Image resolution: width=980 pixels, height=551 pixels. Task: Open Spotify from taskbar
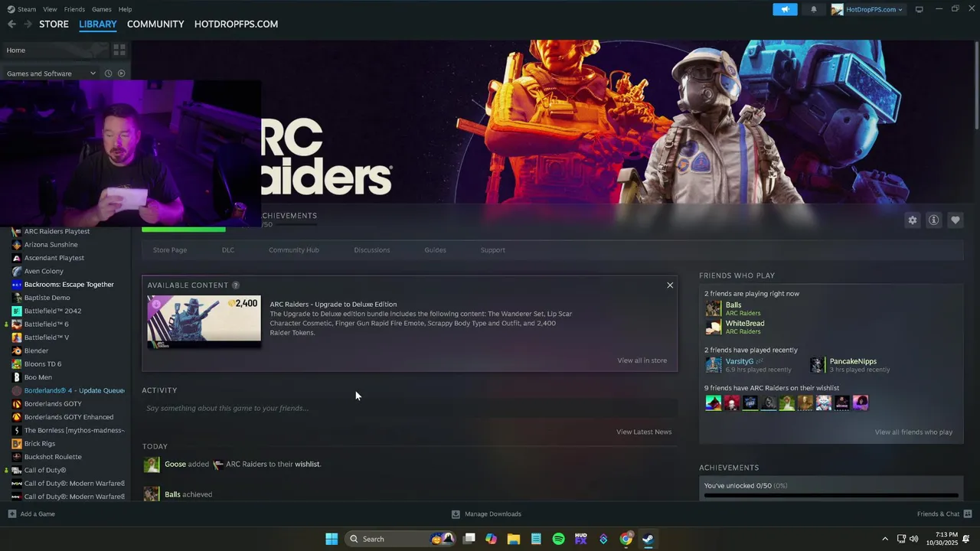pyautogui.click(x=558, y=539)
